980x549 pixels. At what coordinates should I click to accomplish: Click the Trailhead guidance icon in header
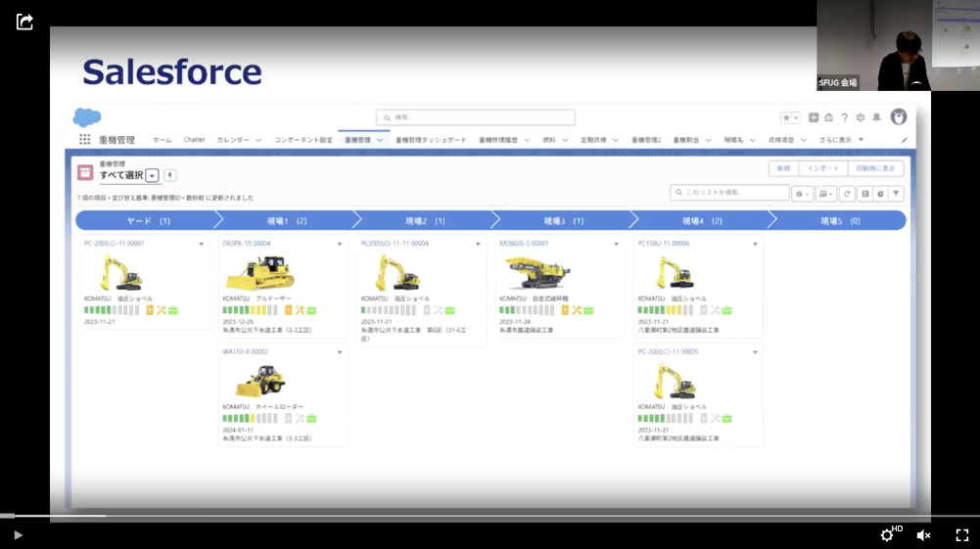(x=829, y=117)
